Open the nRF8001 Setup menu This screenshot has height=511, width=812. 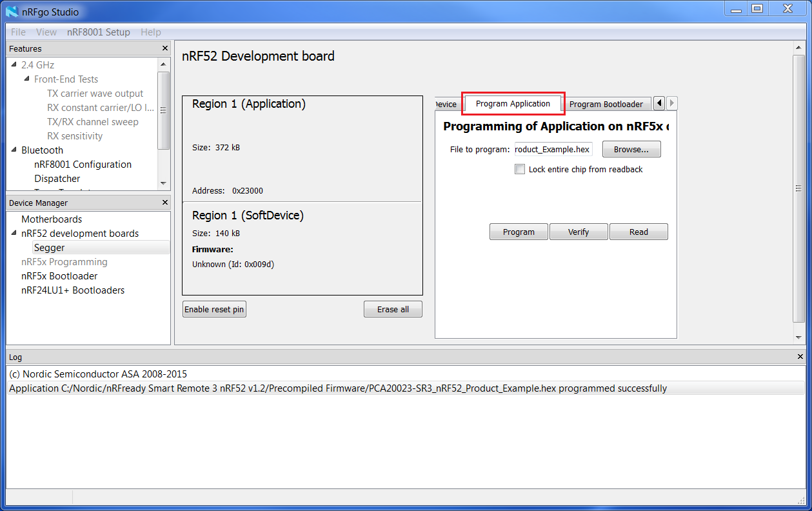tap(99, 32)
